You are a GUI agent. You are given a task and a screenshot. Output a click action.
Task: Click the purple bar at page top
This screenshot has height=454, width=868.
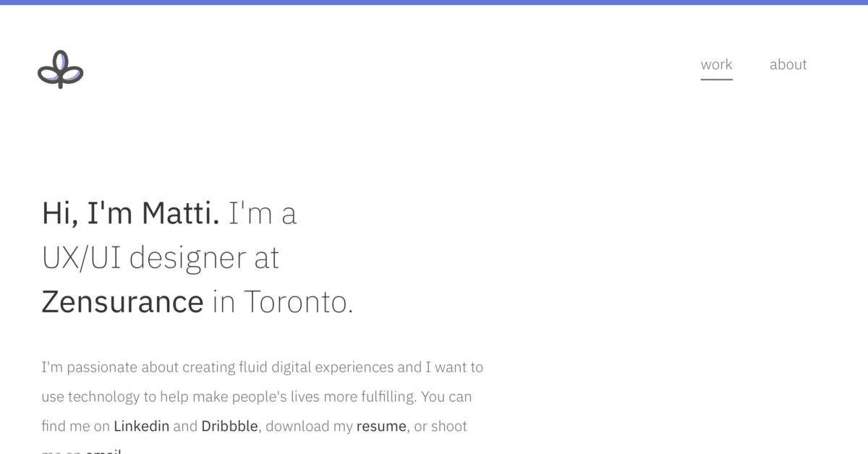click(x=434, y=2)
